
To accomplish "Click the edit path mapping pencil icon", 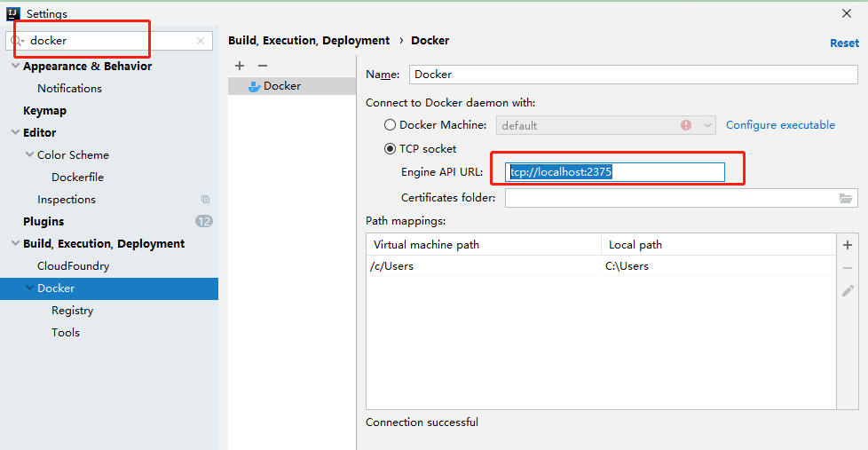I will pos(848,290).
